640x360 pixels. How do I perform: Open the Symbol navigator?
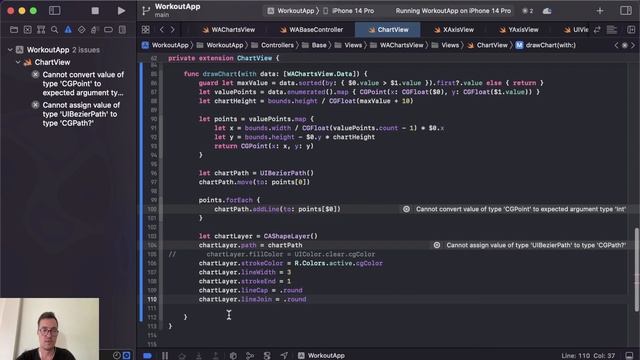pos(41,29)
